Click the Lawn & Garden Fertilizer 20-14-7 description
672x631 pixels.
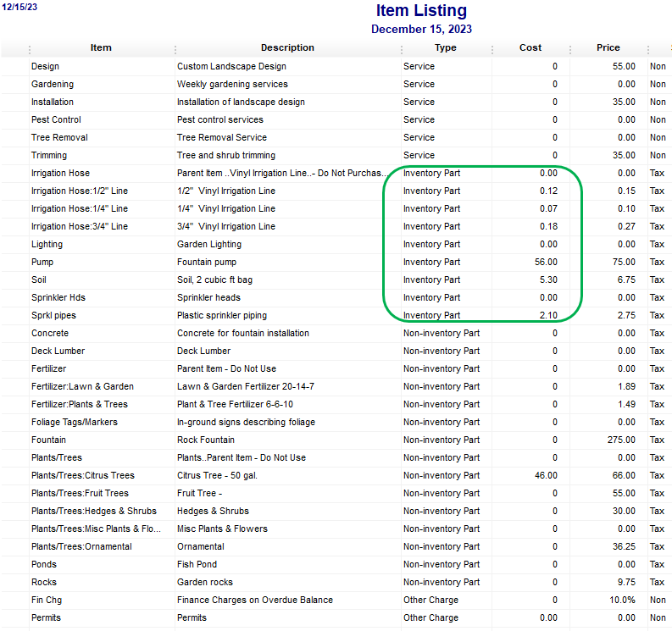click(x=246, y=386)
